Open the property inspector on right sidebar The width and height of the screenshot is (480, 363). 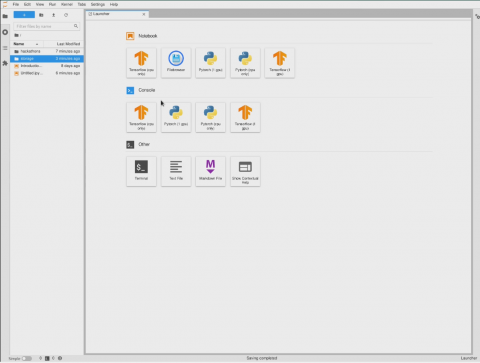point(477,16)
